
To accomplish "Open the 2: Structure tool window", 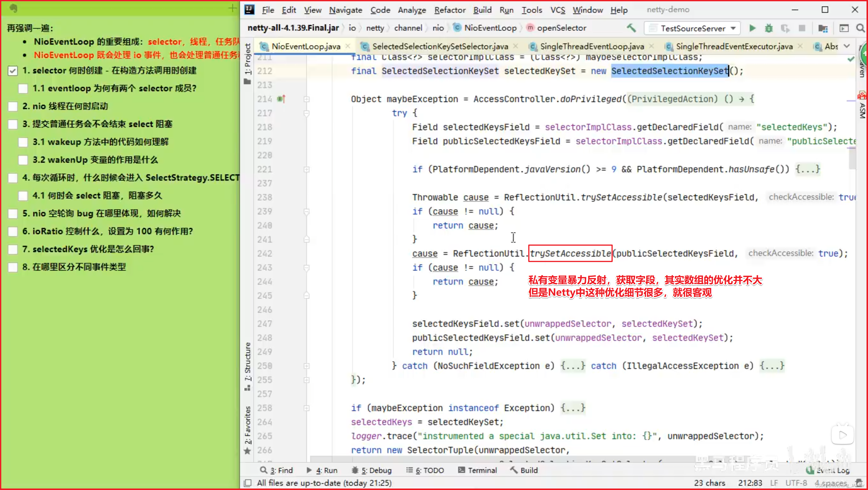I will [x=248, y=366].
